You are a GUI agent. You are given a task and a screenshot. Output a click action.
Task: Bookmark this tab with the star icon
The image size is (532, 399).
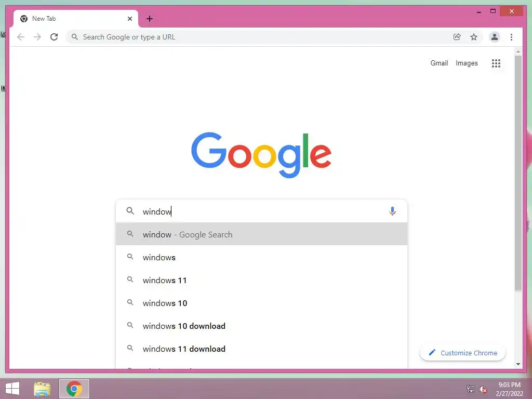point(474,37)
